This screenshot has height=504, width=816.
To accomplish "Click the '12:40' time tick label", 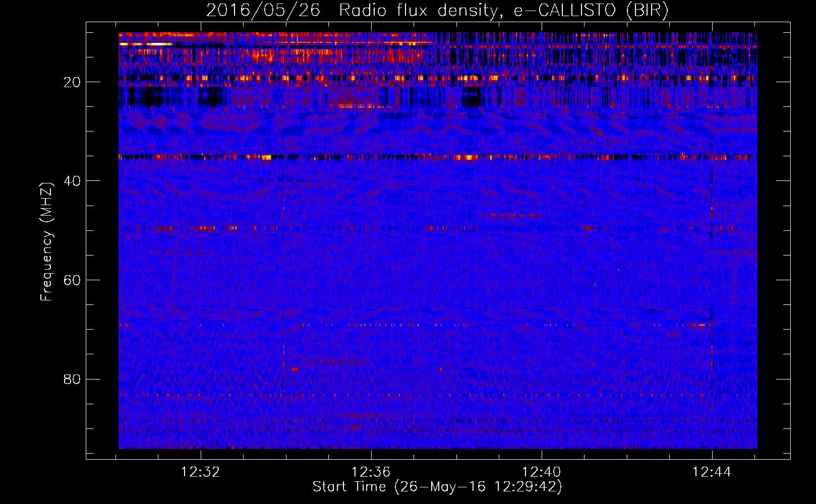I will (x=541, y=472).
